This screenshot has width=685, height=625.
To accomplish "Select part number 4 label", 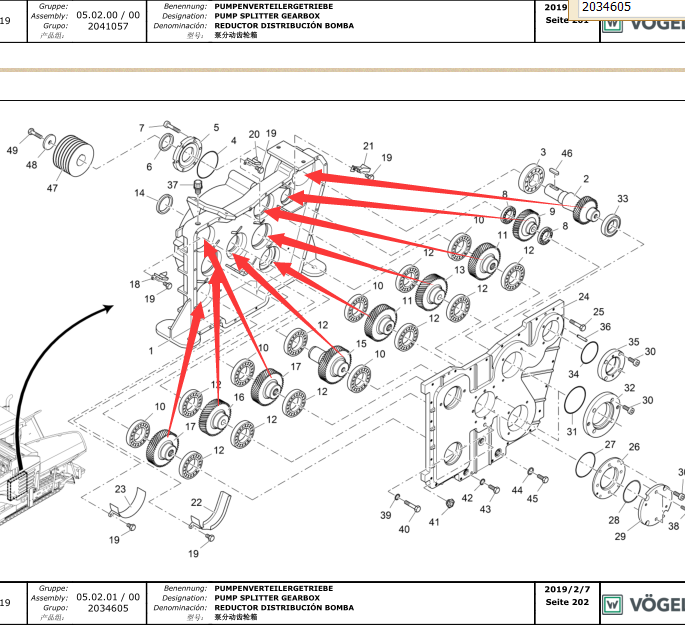I will [234, 141].
